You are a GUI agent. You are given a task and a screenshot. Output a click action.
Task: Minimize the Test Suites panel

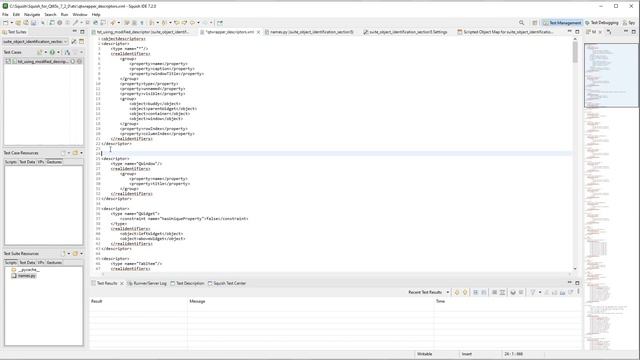pyautogui.click(x=74, y=31)
